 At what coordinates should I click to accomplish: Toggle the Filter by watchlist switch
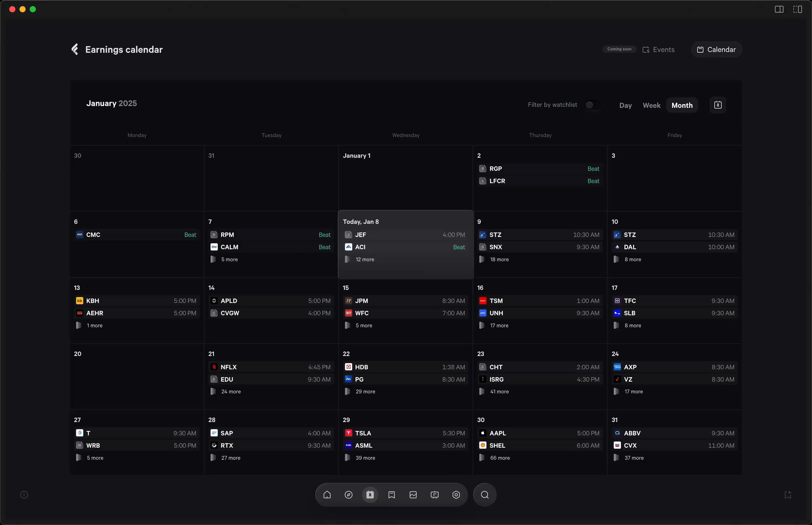592,105
